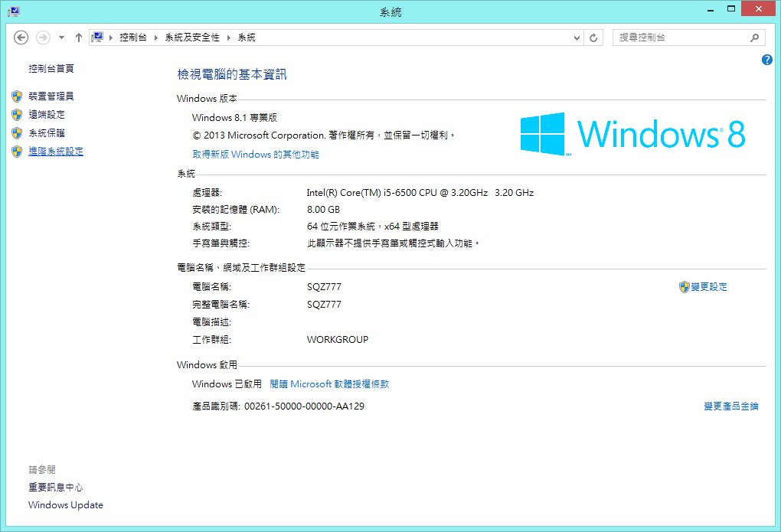Click the Forward navigation arrow
This screenshot has width=781, height=532.
[x=44, y=38]
